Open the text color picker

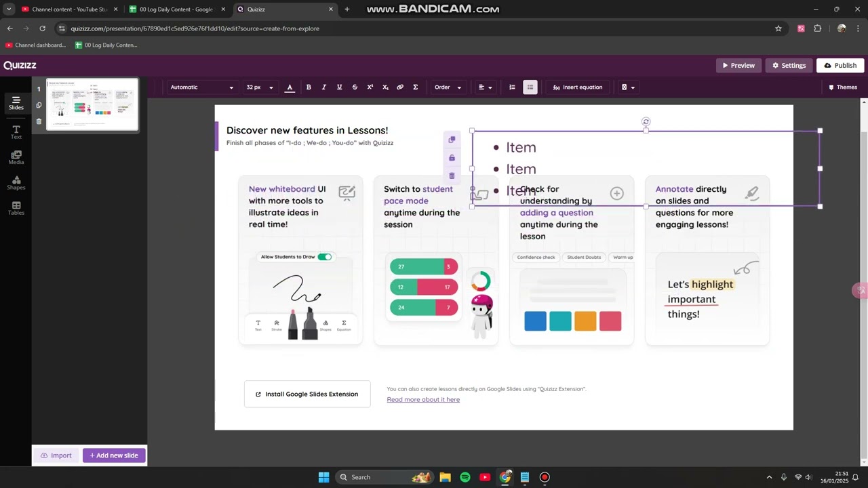pyautogui.click(x=290, y=87)
